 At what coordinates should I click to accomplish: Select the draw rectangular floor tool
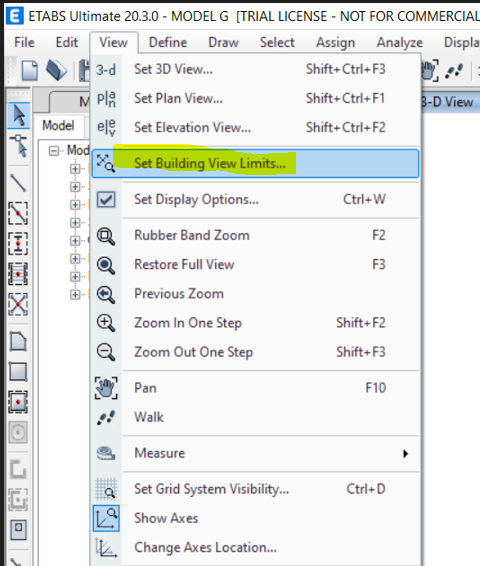18,372
